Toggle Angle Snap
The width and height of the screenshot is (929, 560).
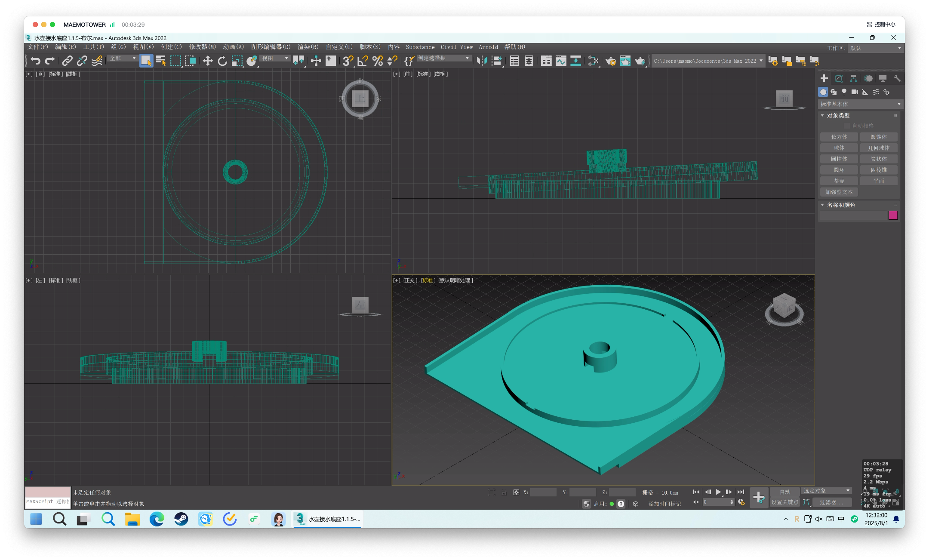click(363, 61)
